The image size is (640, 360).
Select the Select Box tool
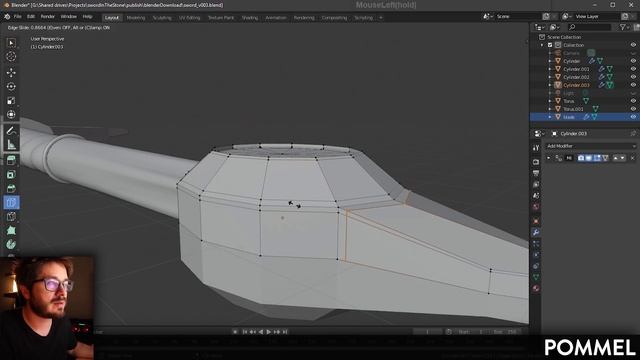pos(11,43)
